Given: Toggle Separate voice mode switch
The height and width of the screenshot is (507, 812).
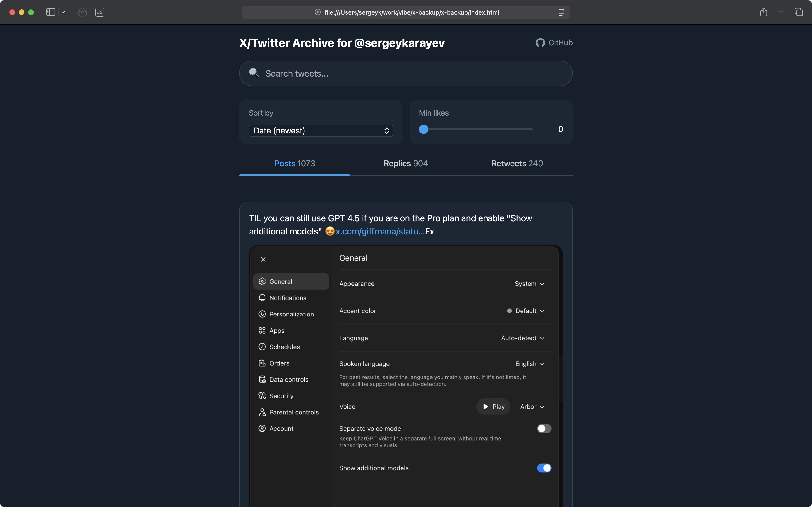Looking at the screenshot, I should pyautogui.click(x=544, y=429).
